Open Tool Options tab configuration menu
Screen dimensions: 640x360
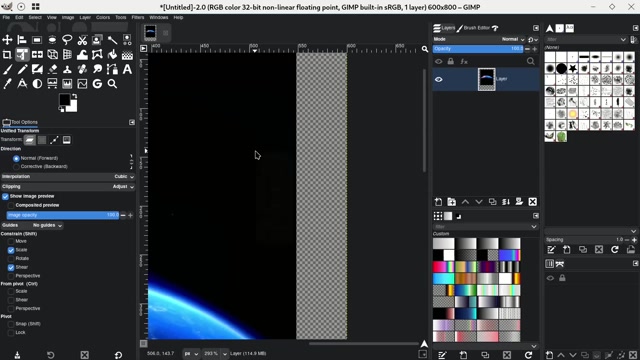132,122
